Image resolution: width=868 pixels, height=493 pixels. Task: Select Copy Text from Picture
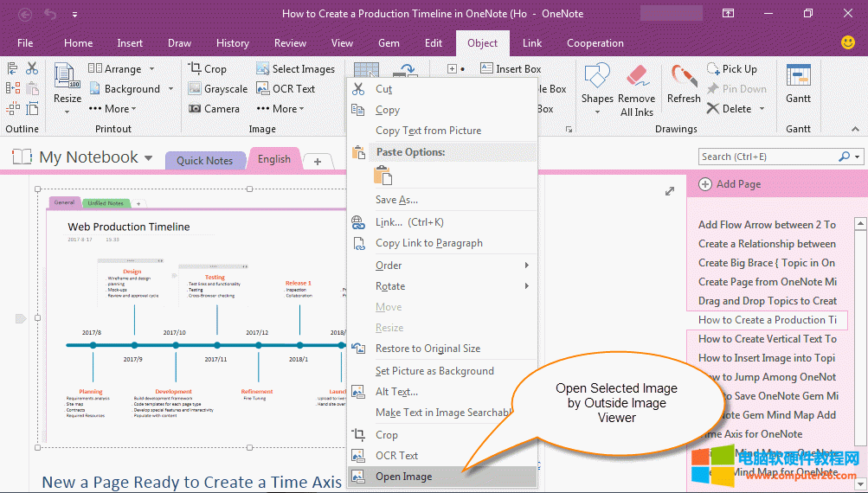coord(428,131)
